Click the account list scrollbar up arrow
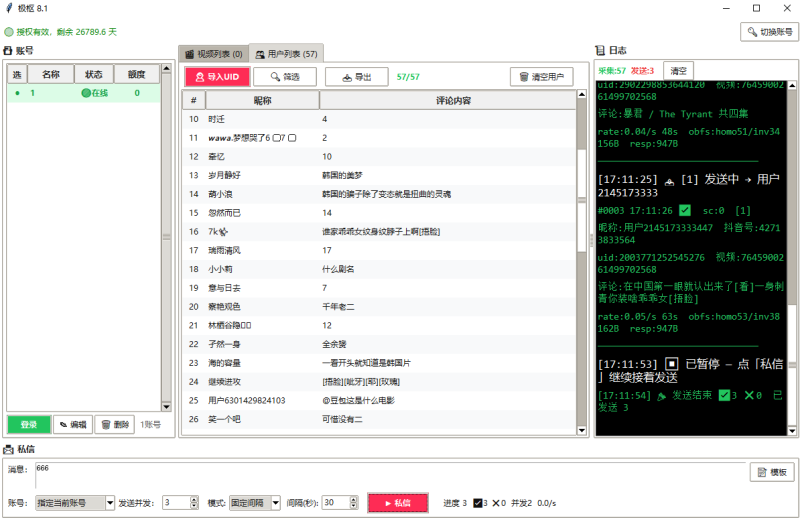 (x=166, y=68)
